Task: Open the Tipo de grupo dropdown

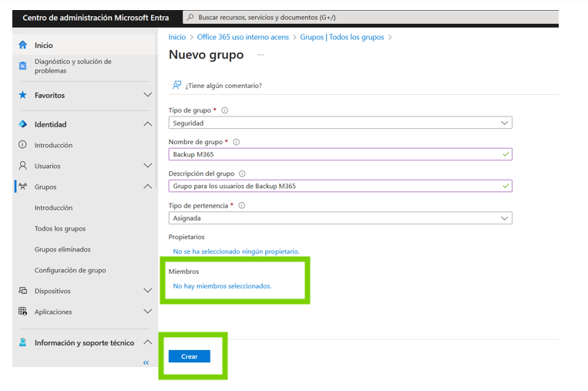Action: (x=340, y=123)
